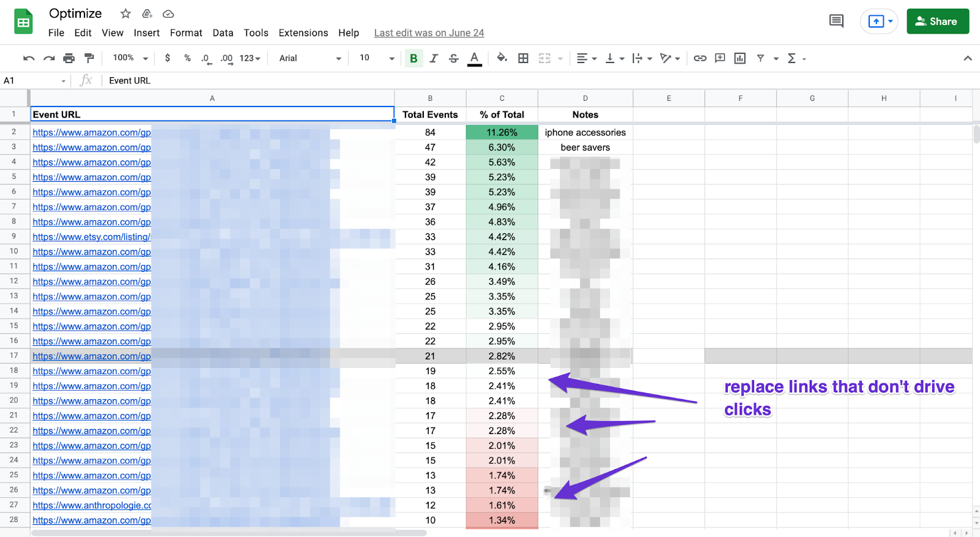
Task: Open the anthropologie link in row 27
Action: pos(92,505)
